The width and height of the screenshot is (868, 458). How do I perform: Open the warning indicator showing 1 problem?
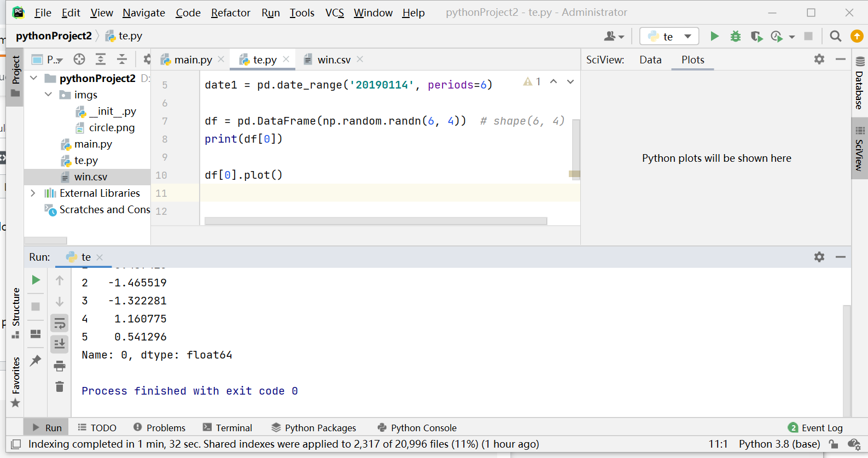(x=532, y=81)
